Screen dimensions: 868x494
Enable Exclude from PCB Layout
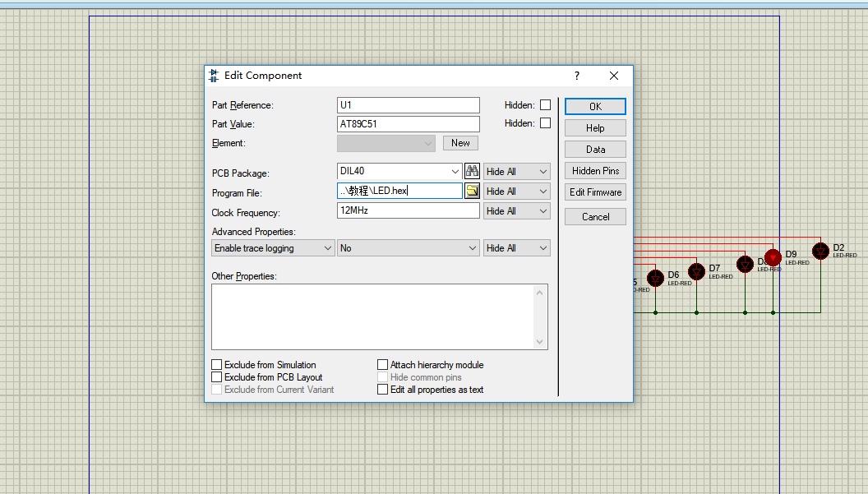216,376
